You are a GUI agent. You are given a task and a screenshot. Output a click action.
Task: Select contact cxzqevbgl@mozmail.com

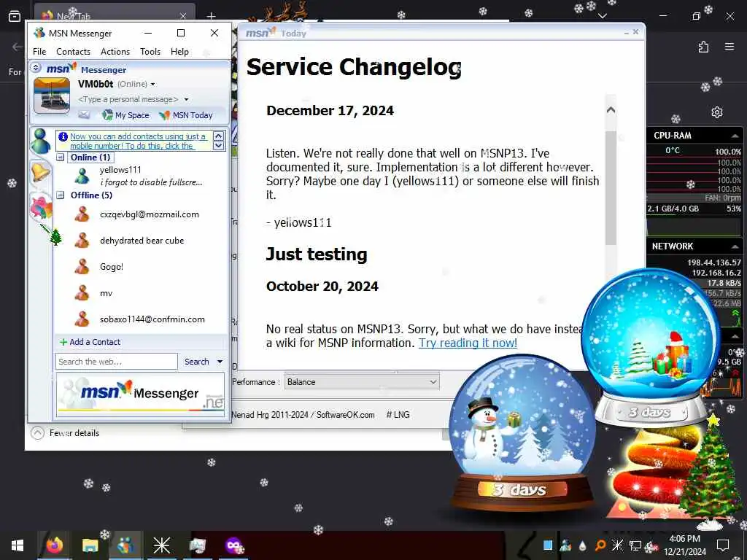(x=149, y=214)
